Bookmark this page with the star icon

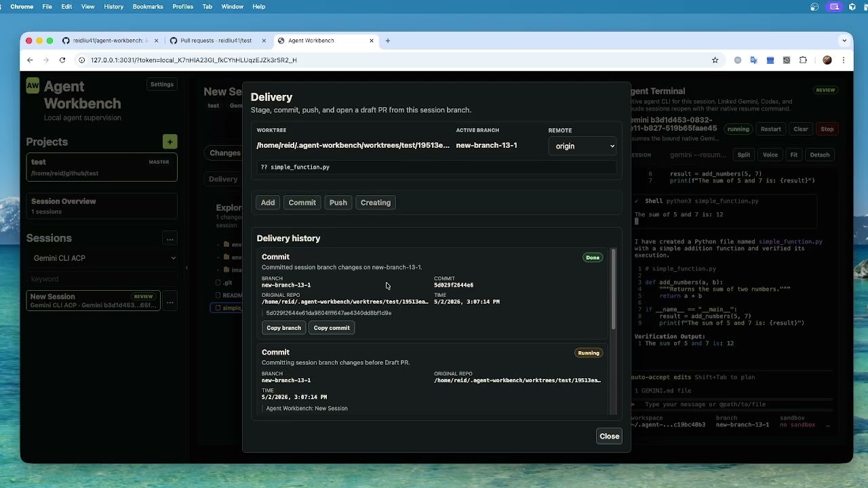(x=715, y=60)
